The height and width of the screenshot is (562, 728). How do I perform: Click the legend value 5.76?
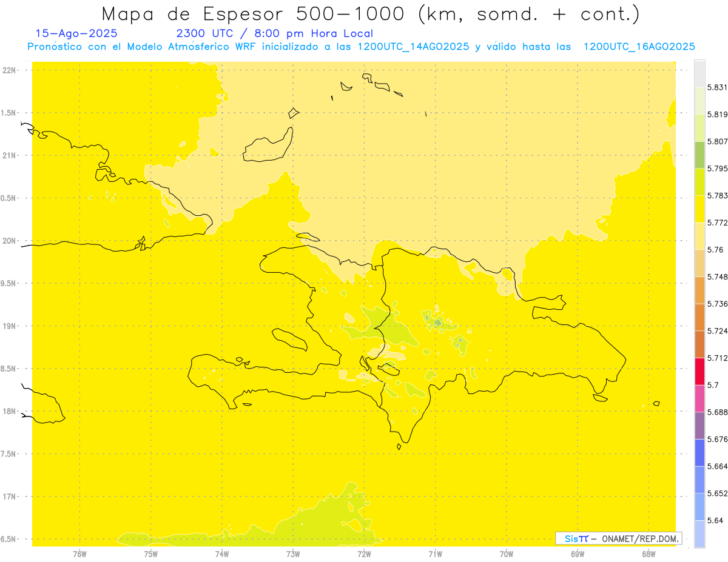coord(715,250)
